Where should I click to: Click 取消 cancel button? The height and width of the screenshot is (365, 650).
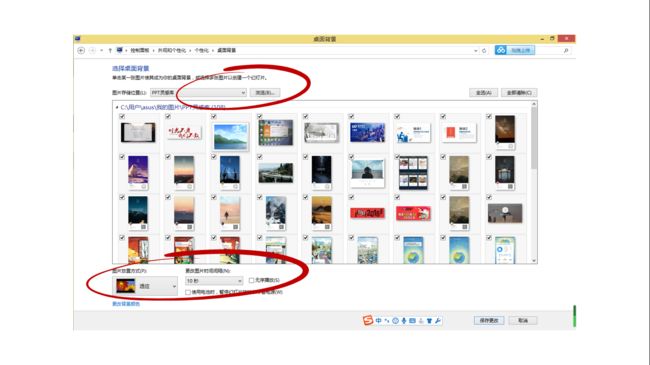523,320
